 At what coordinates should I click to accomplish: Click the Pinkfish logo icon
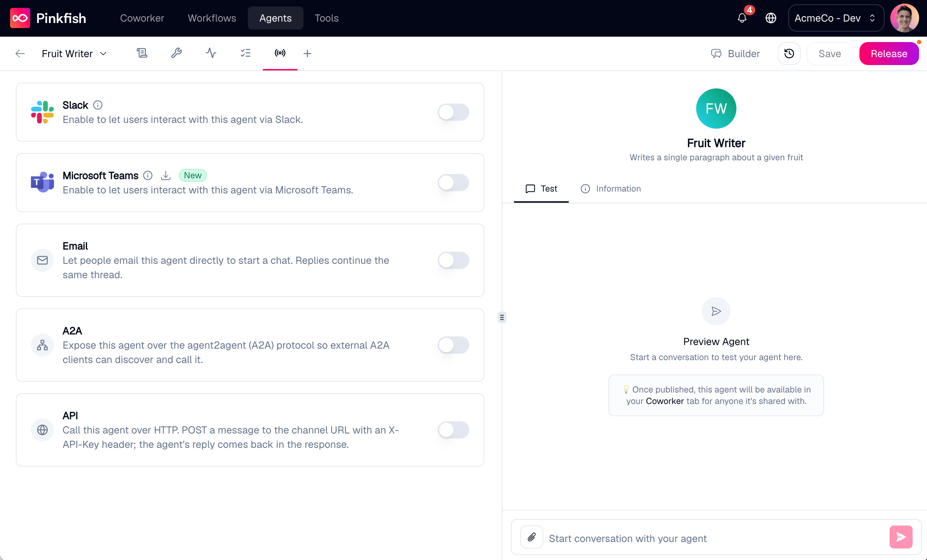pyautogui.click(x=20, y=18)
